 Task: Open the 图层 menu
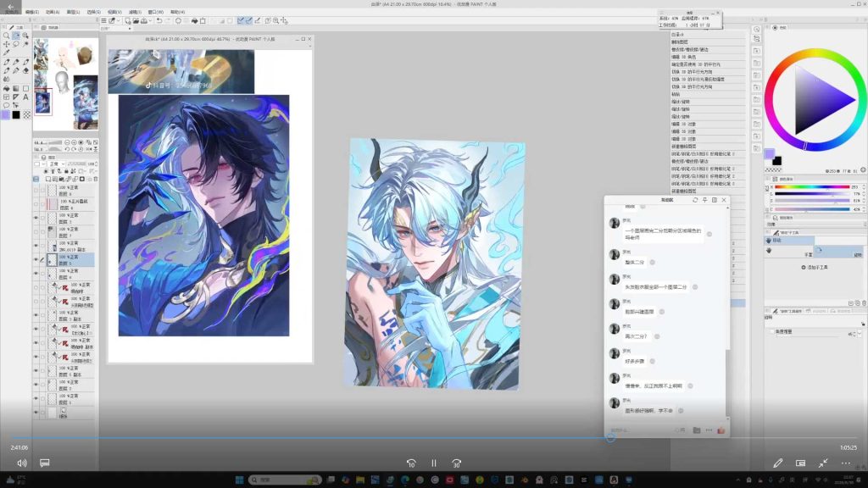coord(73,12)
